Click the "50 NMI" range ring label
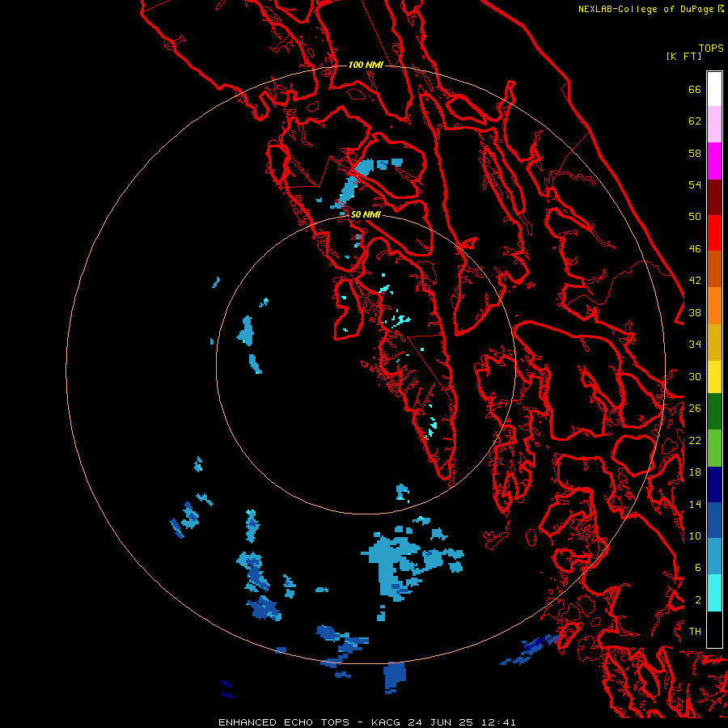The width and height of the screenshot is (728, 728). [x=366, y=214]
